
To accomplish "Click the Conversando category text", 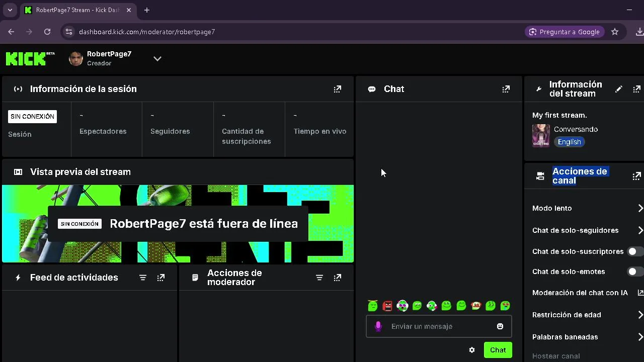I will [x=576, y=129].
